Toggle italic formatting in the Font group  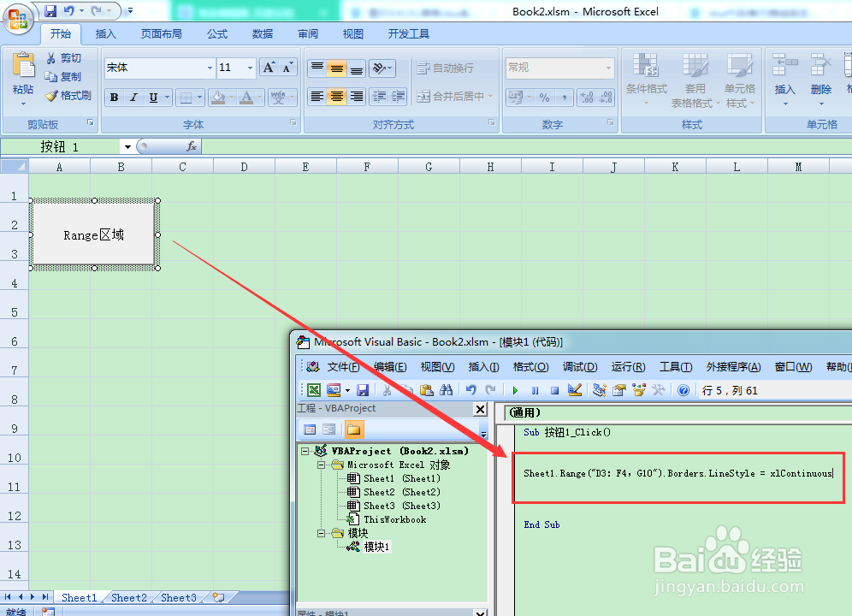[133, 97]
